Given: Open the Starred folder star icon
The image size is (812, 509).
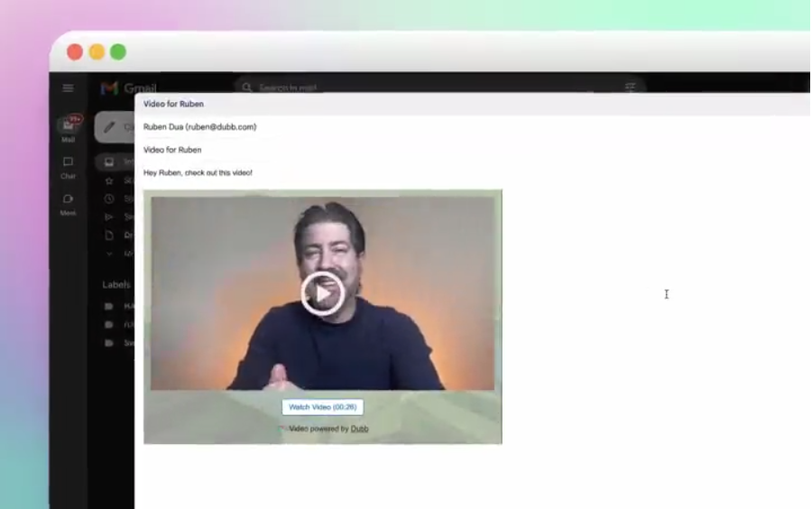Looking at the screenshot, I should pos(109,180).
